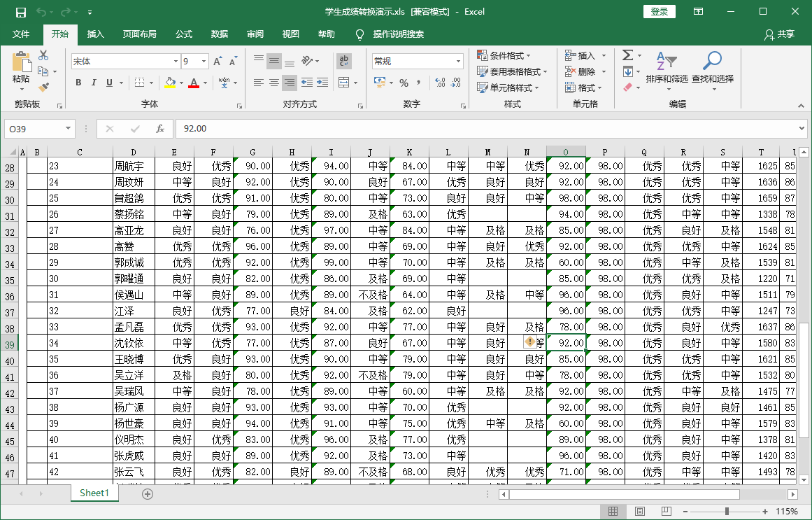Click the zoom slider handle
The height and width of the screenshot is (520, 812).
coord(727,512)
